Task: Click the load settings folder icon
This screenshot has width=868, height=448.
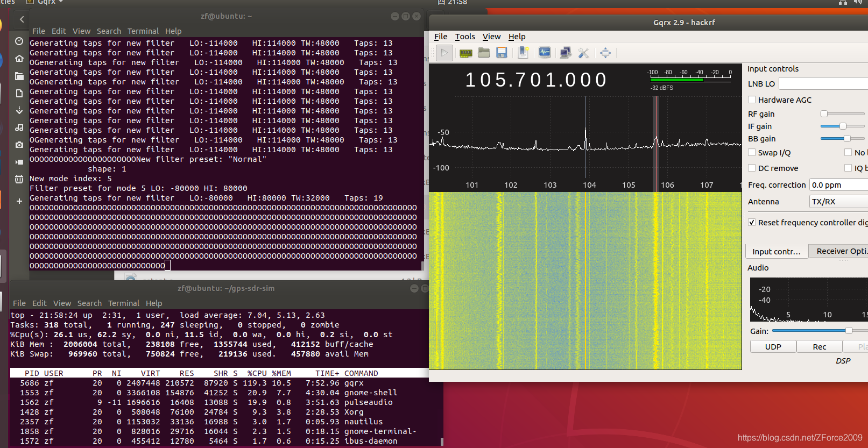Action: pos(484,53)
